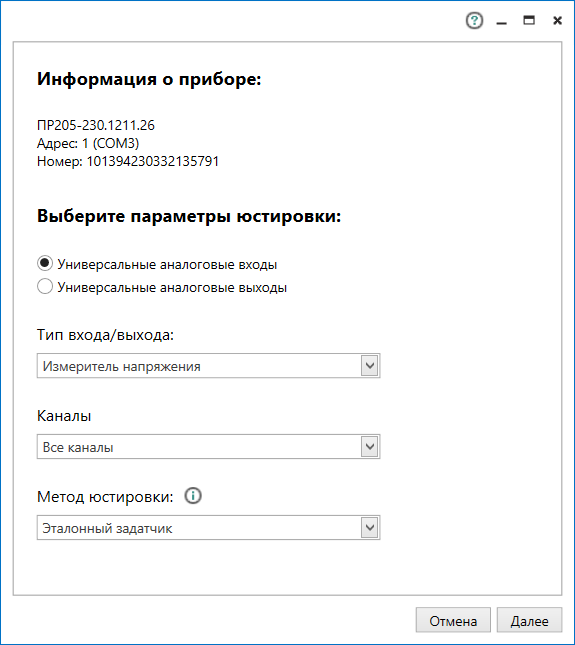Show info about Метод юстировки
The width and height of the screenshot is (575, 645).
(x=192, y=496)
